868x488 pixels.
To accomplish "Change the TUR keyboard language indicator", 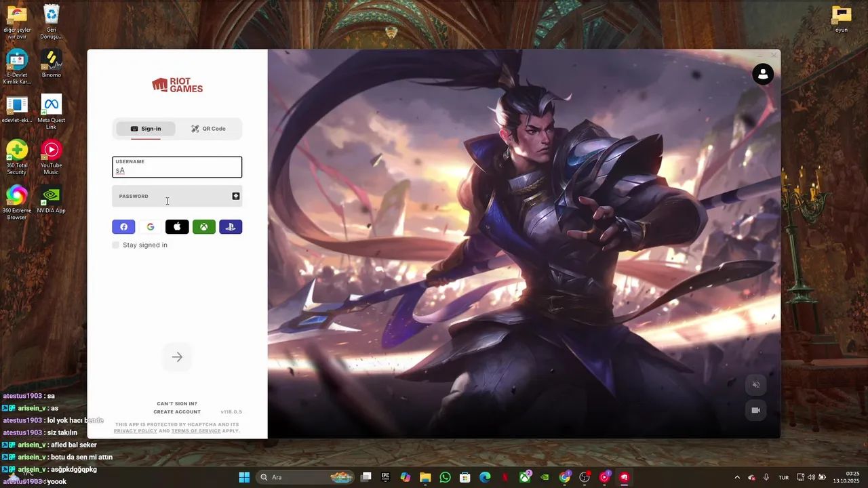I will (x=783, y=477).
